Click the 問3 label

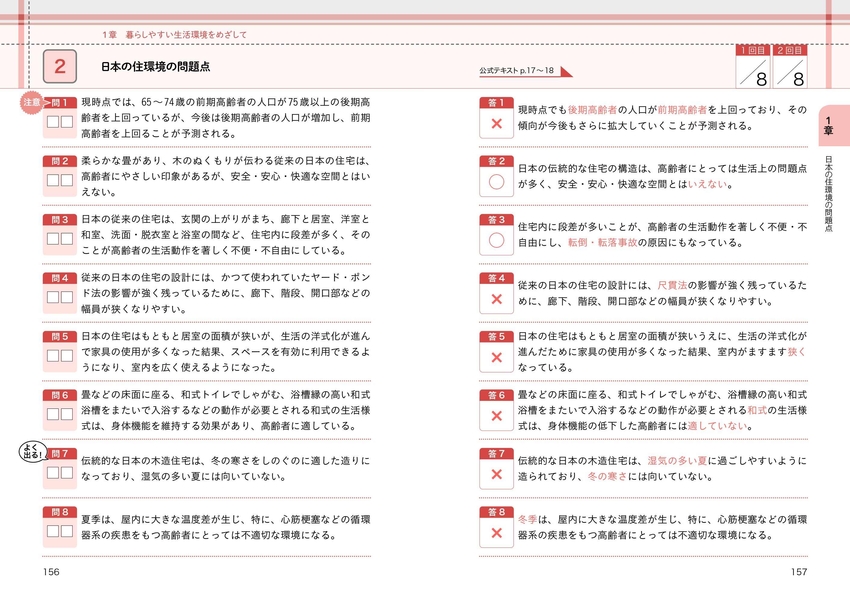coord(60,219)
